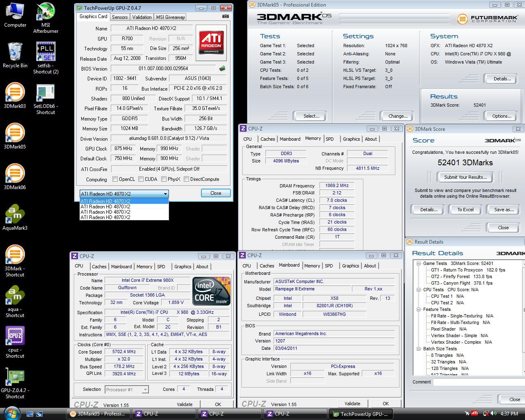
Task: Open the MSI Giveaway tab
Action: click(x=170, y=17)
